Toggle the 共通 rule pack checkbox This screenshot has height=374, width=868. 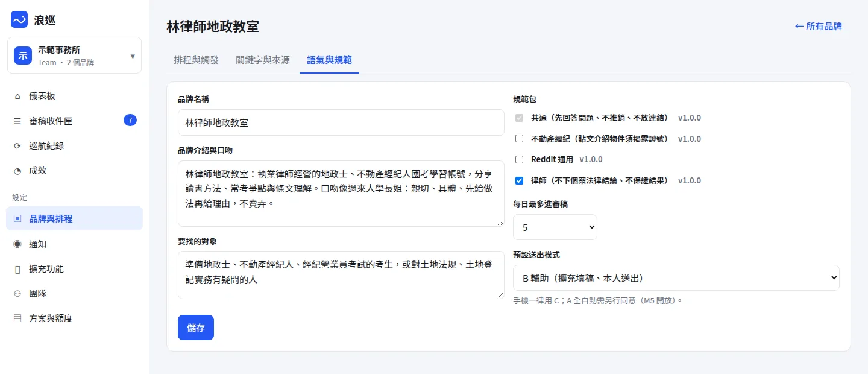(x=519, y=118)
